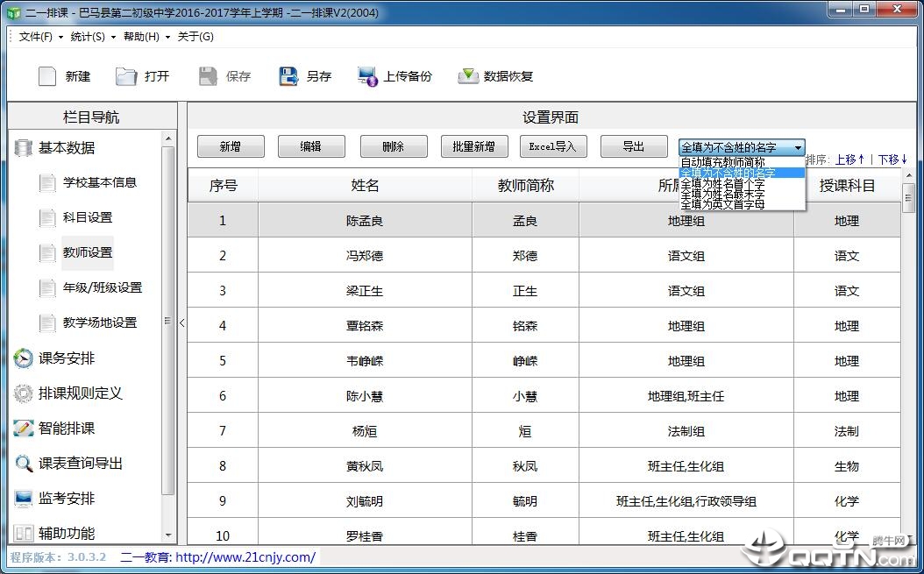This screenshot has width=924, height=574.
Task: Open the 排课规则定义 section
Action: pyautogui.click(x=80, y=393)
